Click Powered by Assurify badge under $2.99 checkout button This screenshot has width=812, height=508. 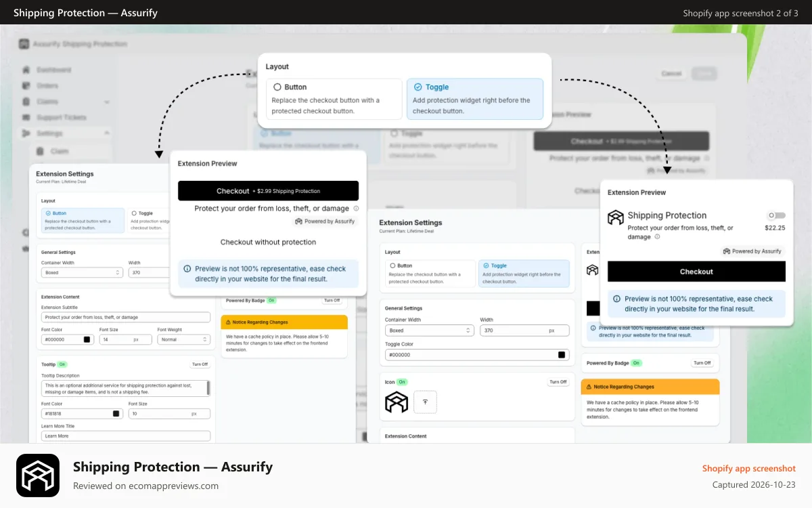pos(325,221)
